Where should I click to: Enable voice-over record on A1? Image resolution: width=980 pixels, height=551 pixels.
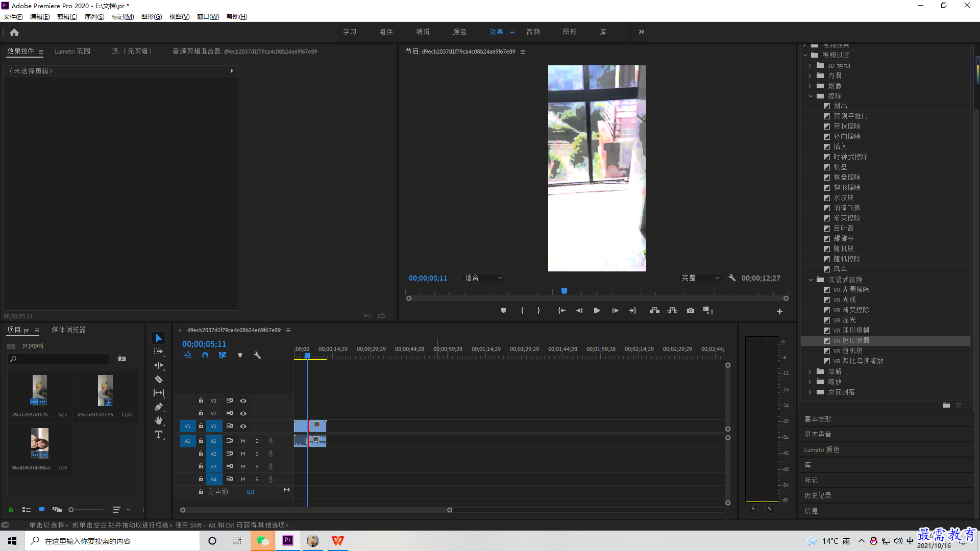click(271, 441)
